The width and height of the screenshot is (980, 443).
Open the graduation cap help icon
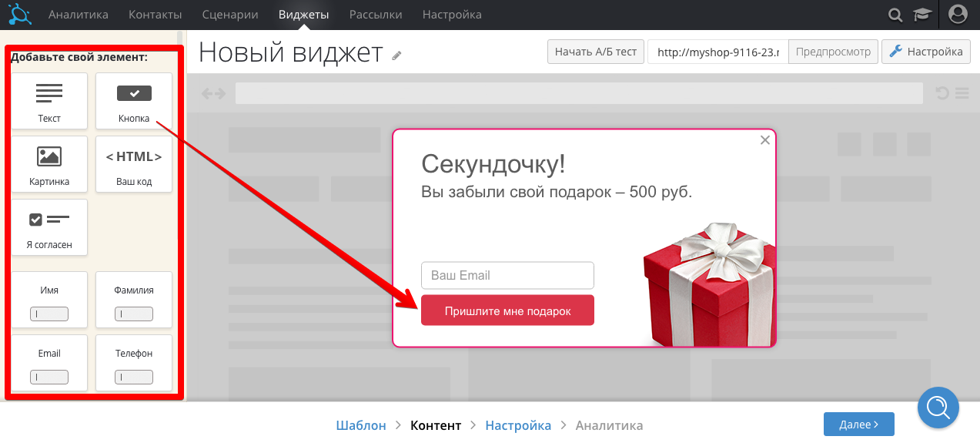point(921,15)
